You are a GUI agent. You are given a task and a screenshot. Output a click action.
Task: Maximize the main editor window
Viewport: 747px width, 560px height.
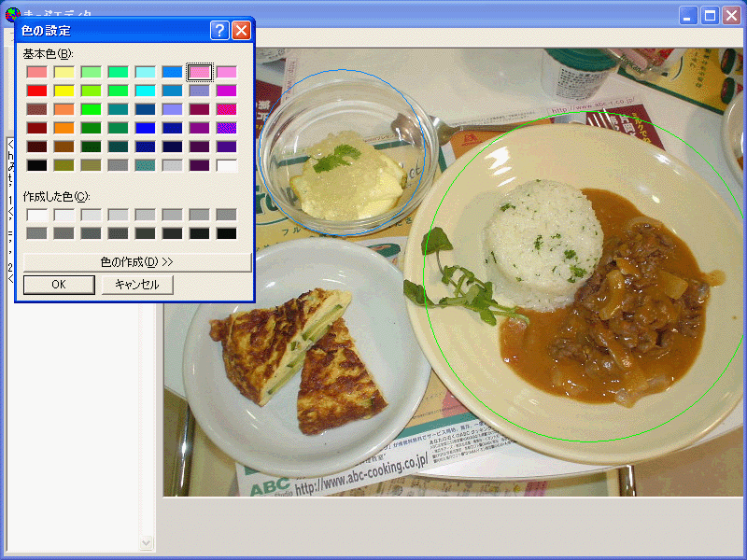click(710, 16)
